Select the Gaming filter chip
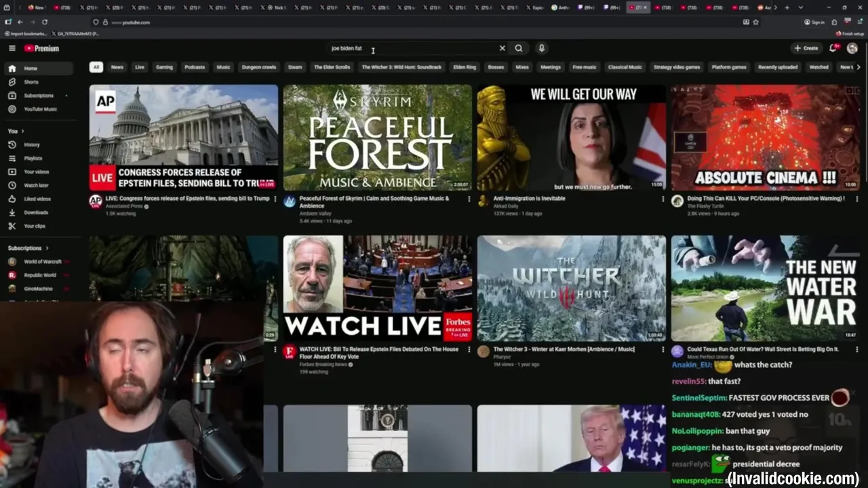 click(164, 67)
